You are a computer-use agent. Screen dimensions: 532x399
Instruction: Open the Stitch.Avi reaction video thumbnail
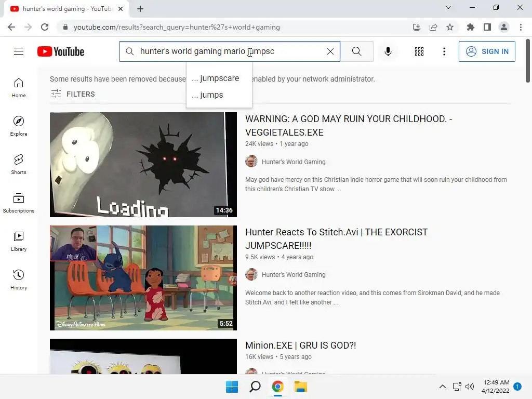coord(143,278)
